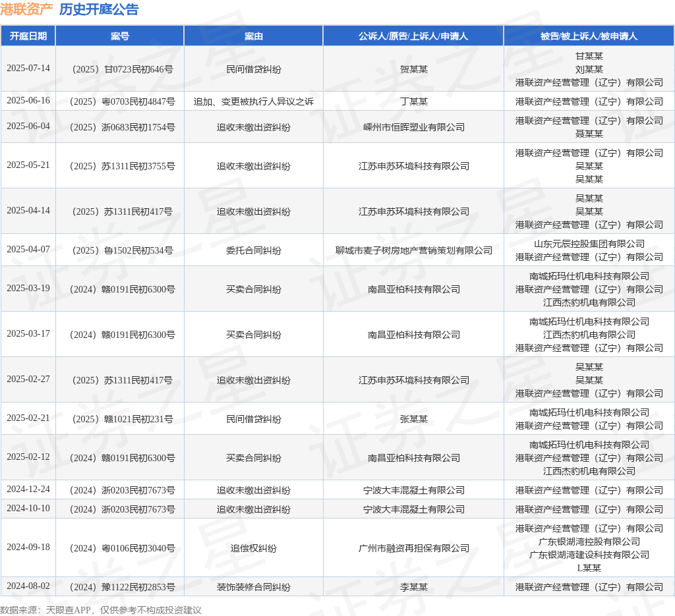The width and height of the screenshot is (675, 616).
Task: Click case number (2024)豫1122民初2853号
Action: (122, 587)
